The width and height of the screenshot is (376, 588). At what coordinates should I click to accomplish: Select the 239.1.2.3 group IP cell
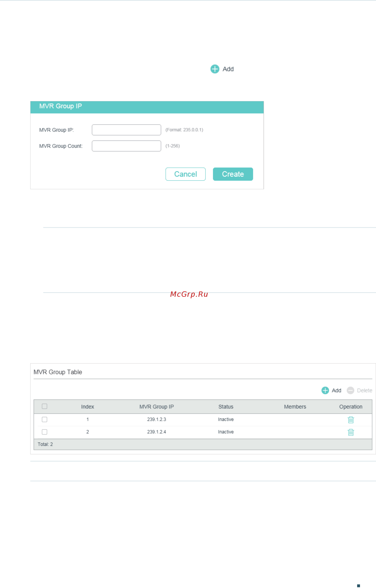tap(156, 420)
